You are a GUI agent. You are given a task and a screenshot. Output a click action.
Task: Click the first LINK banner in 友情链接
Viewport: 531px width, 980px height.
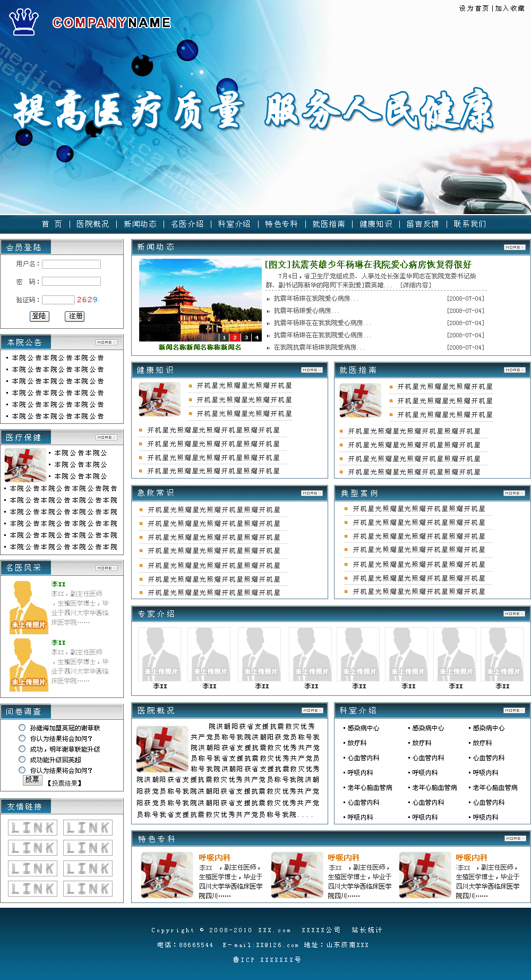click(32, 828)
